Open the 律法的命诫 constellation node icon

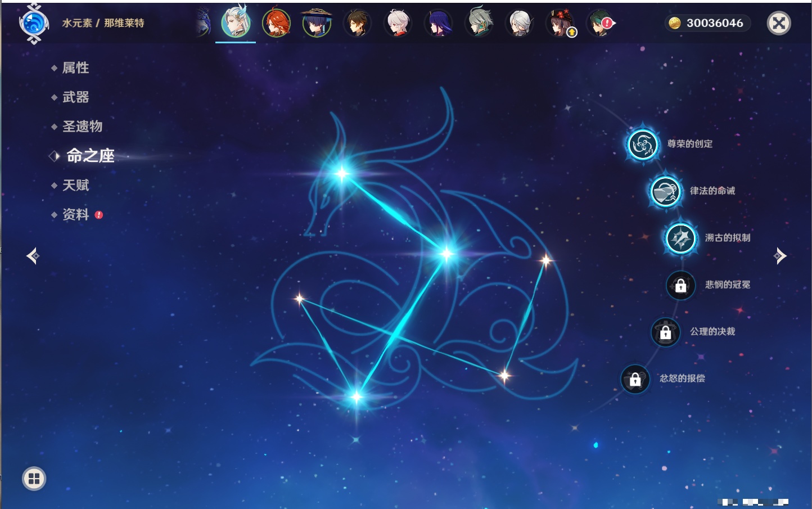(x=665, y=192)
